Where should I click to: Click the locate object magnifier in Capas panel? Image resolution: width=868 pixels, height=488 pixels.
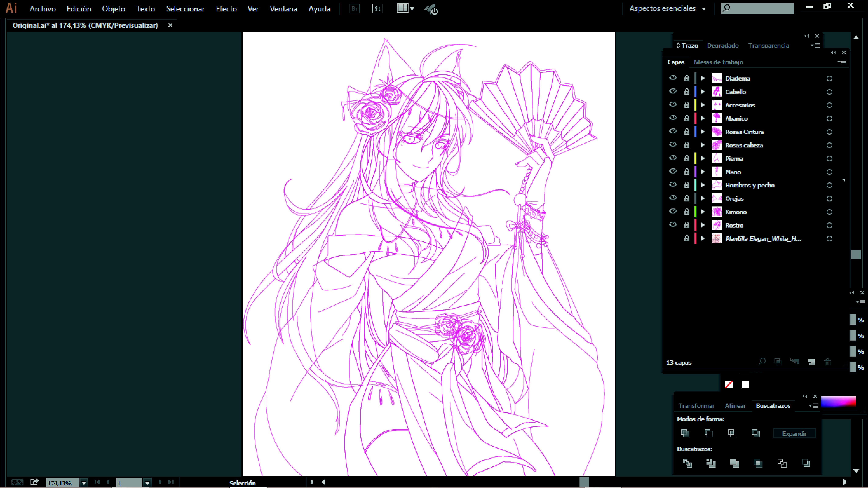pos(762,362)
